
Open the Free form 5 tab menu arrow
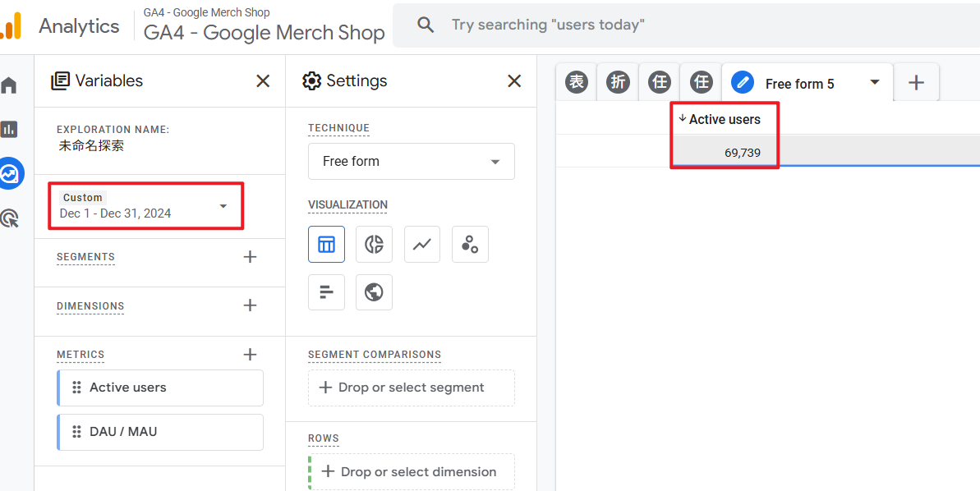pos(875,82)
